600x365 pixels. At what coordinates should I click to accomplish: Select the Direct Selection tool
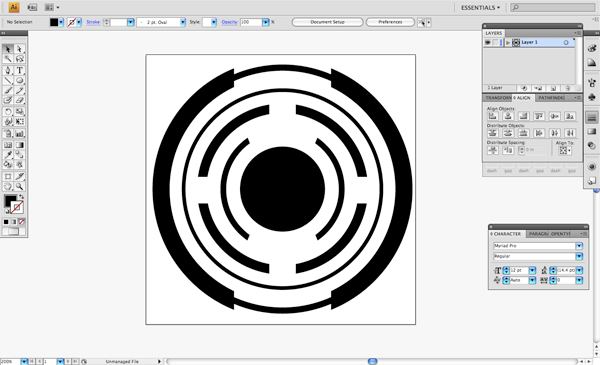(x=20, y=49)
